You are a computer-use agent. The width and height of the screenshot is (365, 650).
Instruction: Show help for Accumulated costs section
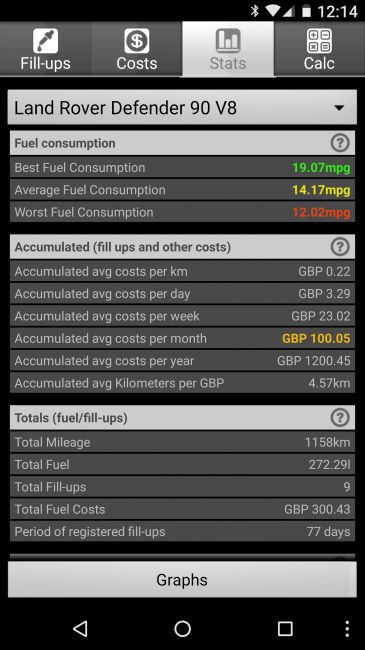pos(340,247)
